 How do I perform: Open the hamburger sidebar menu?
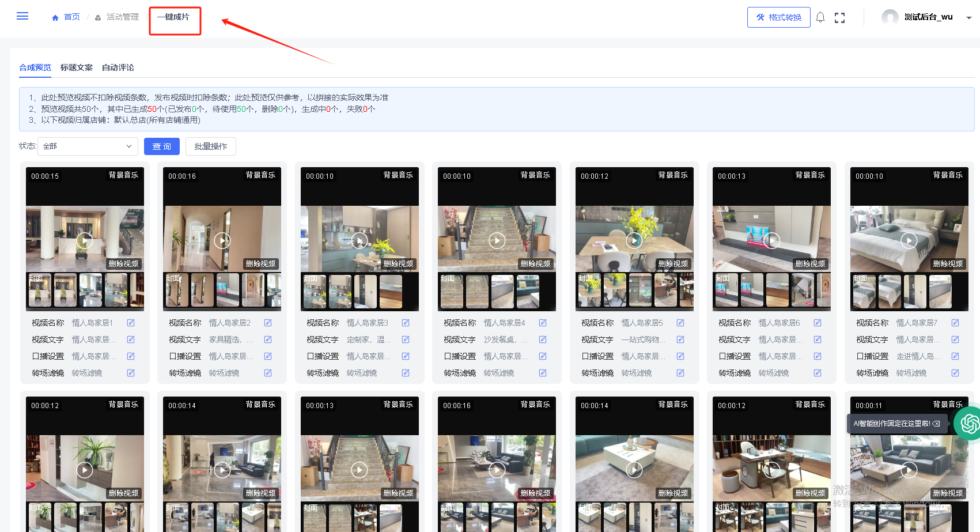coord(22,16)
